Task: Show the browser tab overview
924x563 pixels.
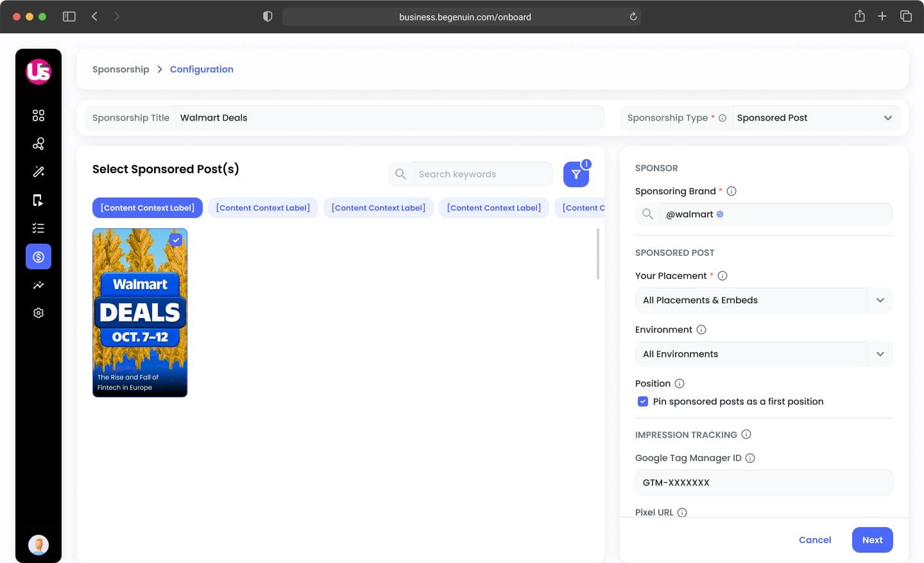Action: coord(906,16)
